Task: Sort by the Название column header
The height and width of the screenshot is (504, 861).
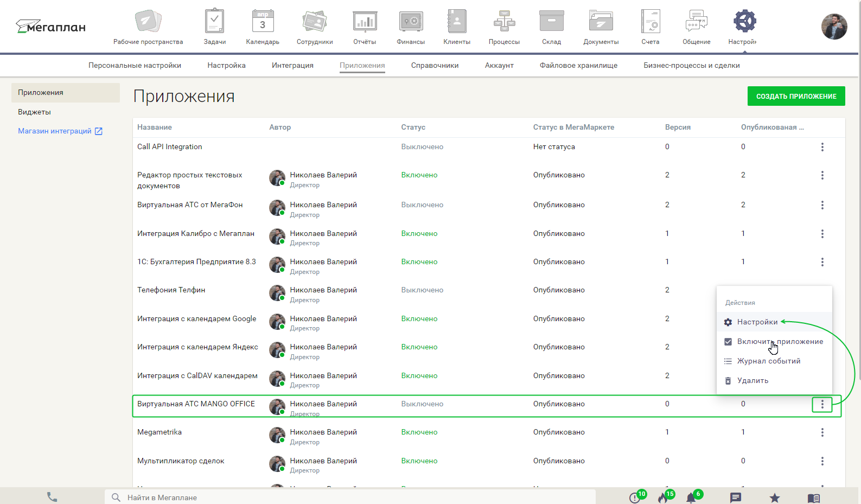Action: click(155, 127)
